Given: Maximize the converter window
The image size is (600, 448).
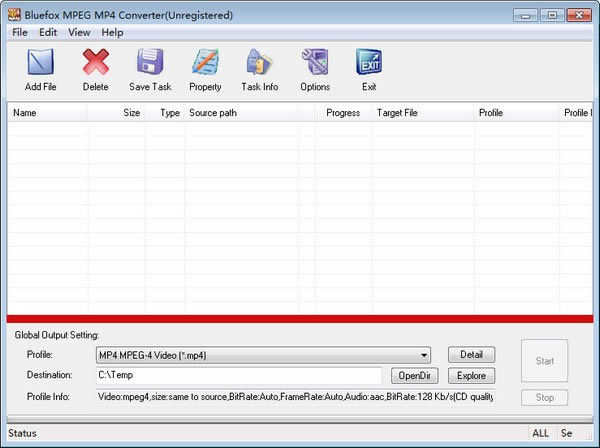Looking at the screenshot, I should 552,15.
